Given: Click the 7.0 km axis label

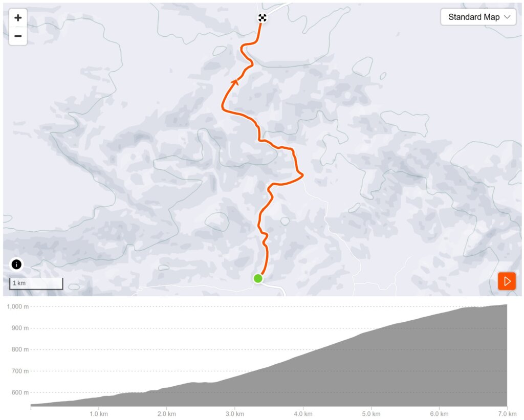Looking at the screenshot, I should coord(507,413).
